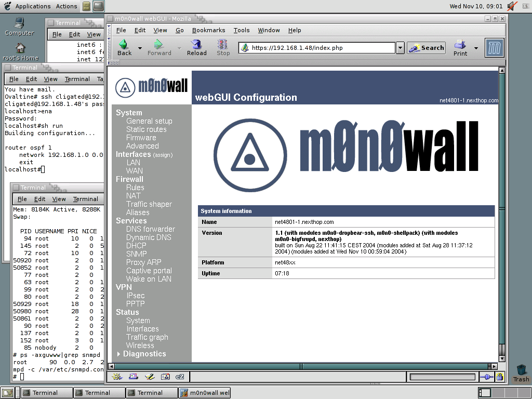532x399 pixels.
Task: Click the Show Desktop icon in the taskbar
Action: 8,393
